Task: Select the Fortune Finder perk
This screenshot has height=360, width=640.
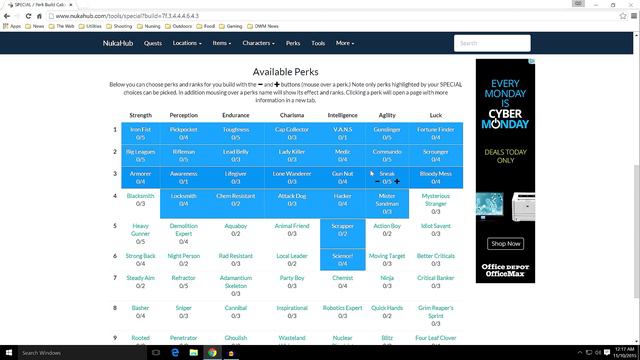Action: click(x=436, y=129)
